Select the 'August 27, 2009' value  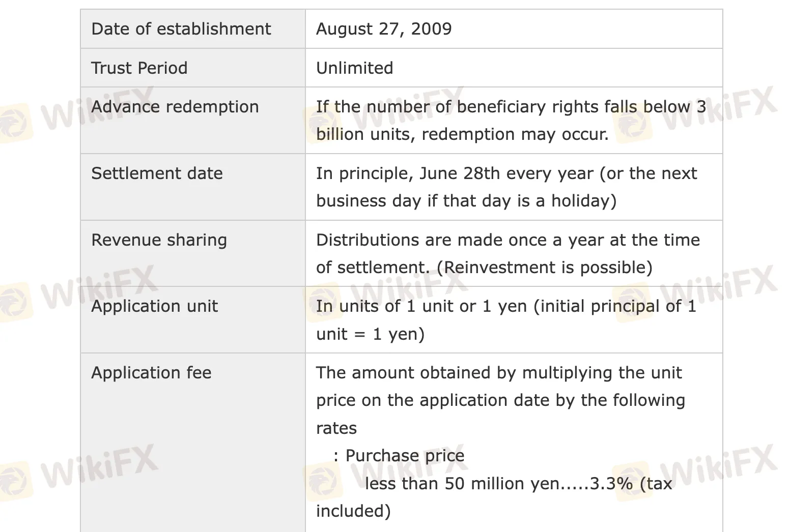click(384, 29)
